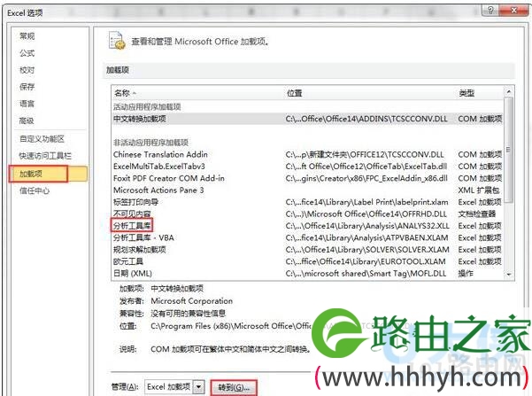Image resolution: width=532 pixels, height=396 pixels.
Task: Click the XML 扩展包 type cell
Action: [479, 190]
